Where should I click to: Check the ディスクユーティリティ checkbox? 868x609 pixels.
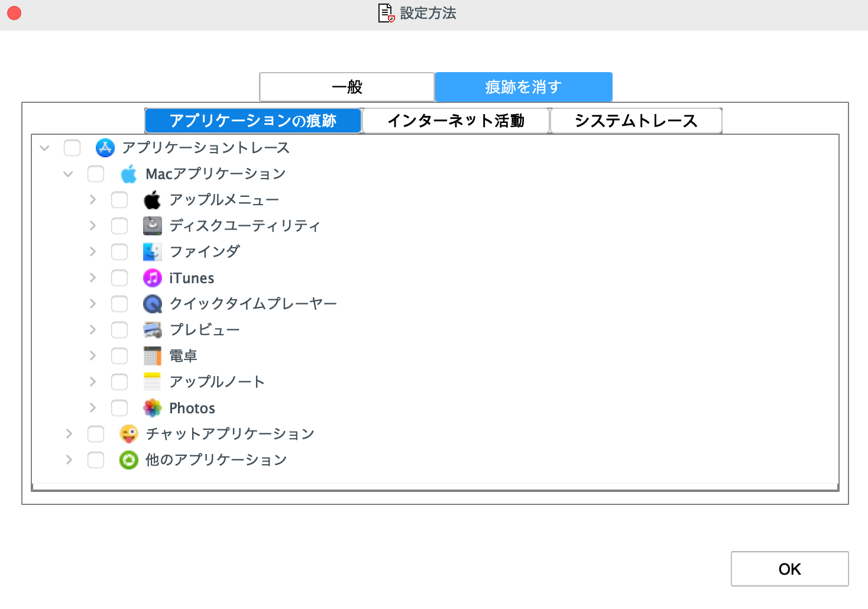(x=119, y=226)
